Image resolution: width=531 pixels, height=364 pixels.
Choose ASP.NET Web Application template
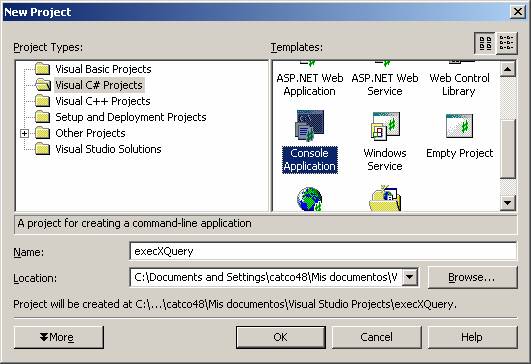[x=310, y=84]
